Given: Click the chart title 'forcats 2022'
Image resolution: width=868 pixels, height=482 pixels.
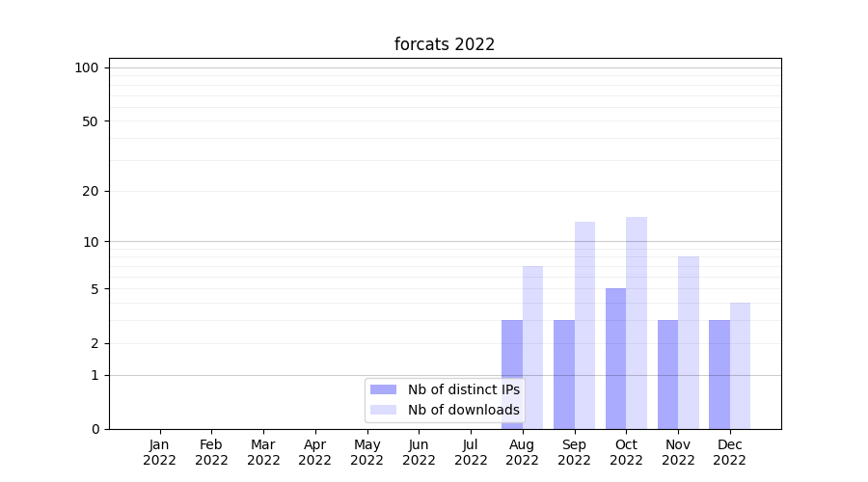Looking at the screenshot, I should point(445,44).
